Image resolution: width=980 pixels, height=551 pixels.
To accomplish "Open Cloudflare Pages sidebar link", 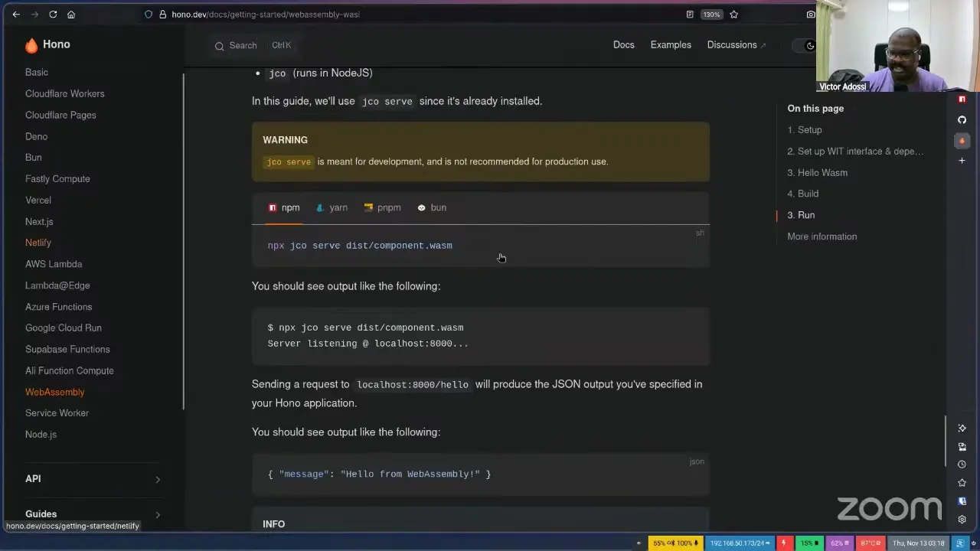I will point(60,116).
